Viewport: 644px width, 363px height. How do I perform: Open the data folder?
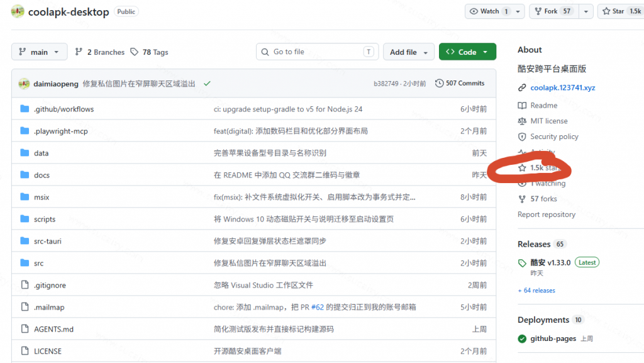(41, 153)
